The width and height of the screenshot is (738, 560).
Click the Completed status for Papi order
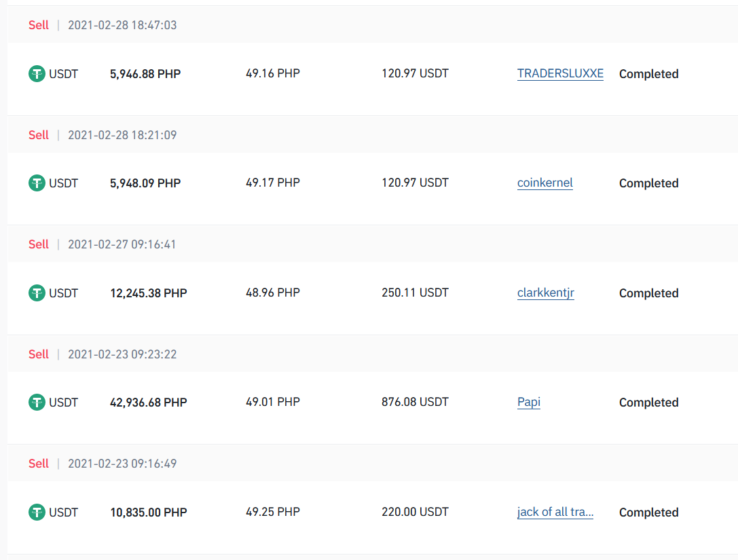(x=648, y=403)
